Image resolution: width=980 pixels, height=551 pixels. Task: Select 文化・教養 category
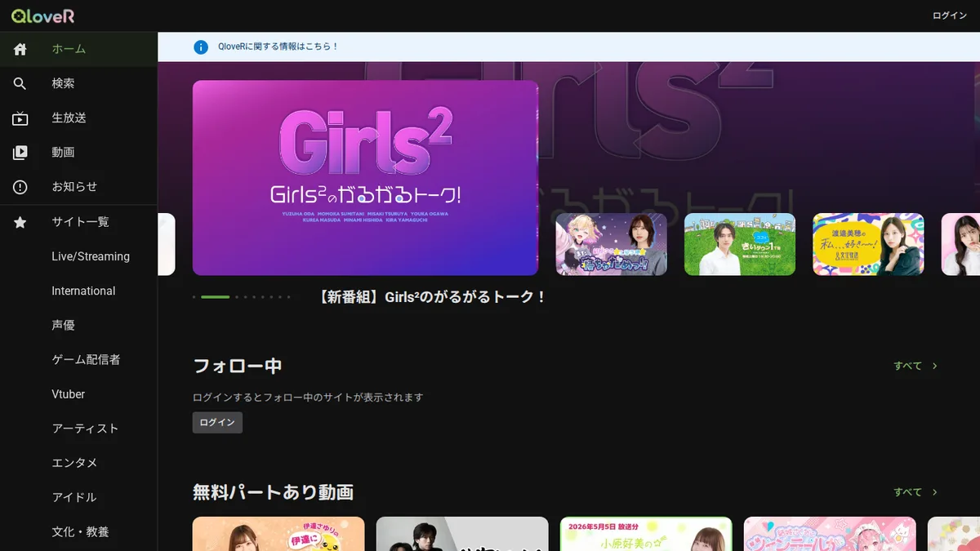[78, 531]
